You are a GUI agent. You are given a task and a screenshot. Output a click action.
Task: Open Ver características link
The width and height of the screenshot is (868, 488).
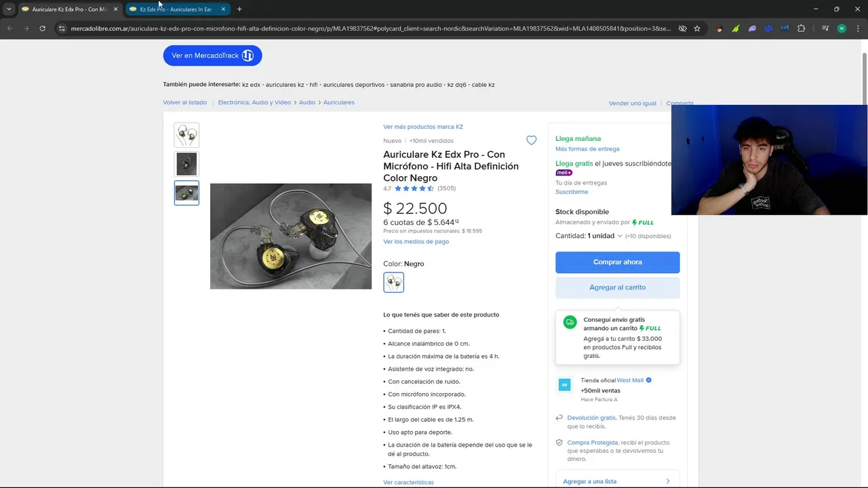point(408,483)
